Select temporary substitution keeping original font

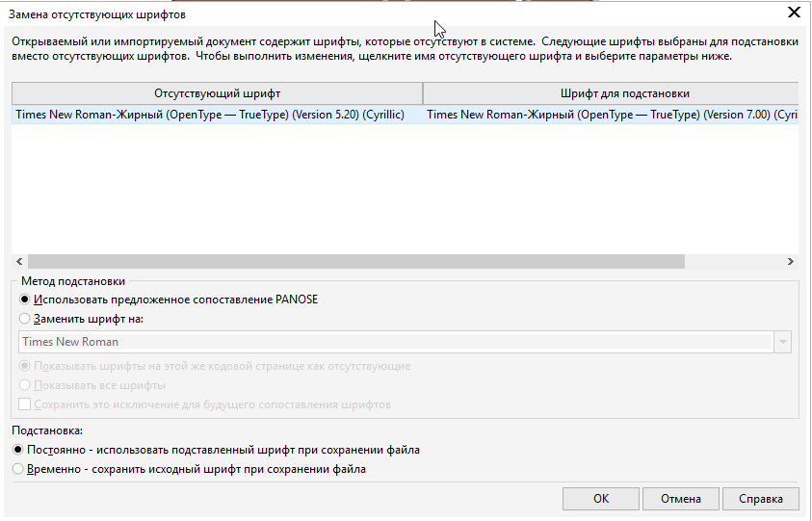[18, 469]
